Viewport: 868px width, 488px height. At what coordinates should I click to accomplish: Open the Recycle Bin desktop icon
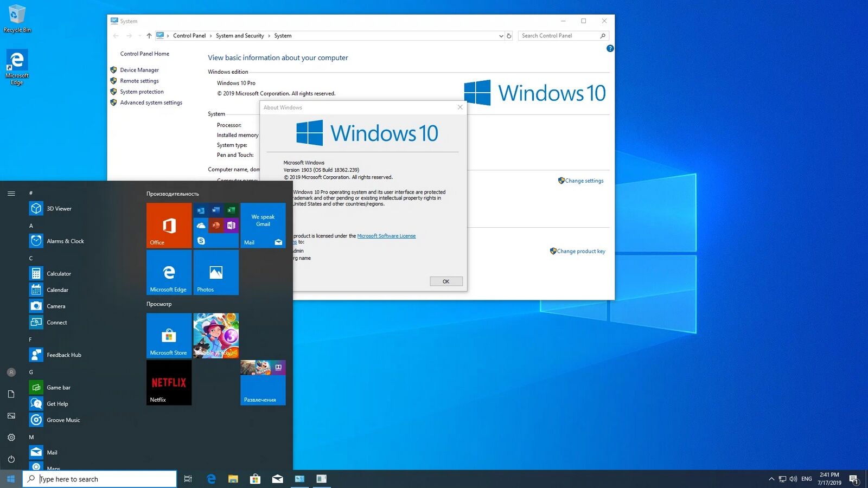point(17,19)
